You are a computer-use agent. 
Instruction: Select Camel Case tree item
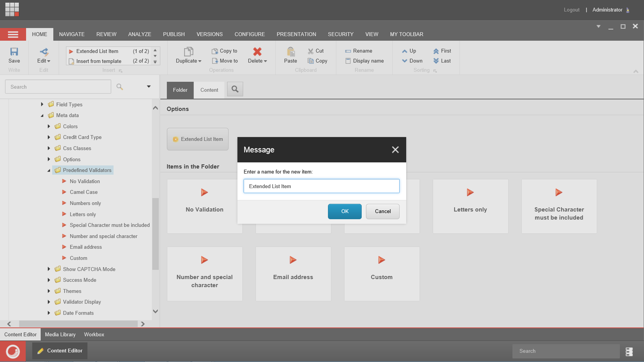coord(84,192)
